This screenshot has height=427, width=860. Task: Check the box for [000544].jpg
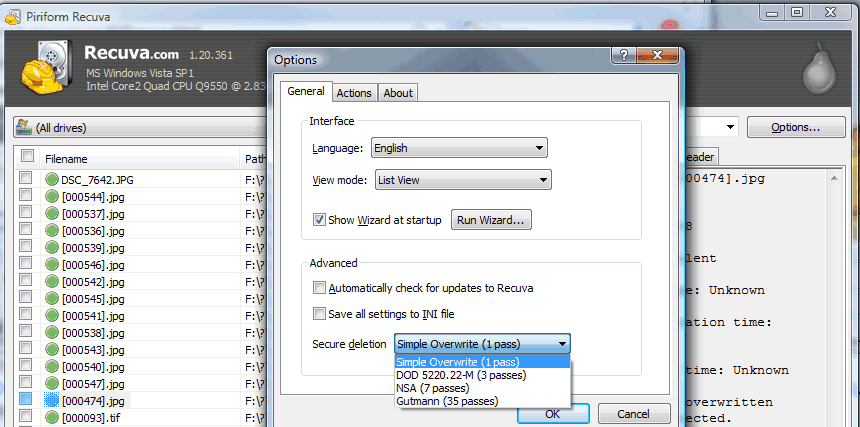[25, 195]
